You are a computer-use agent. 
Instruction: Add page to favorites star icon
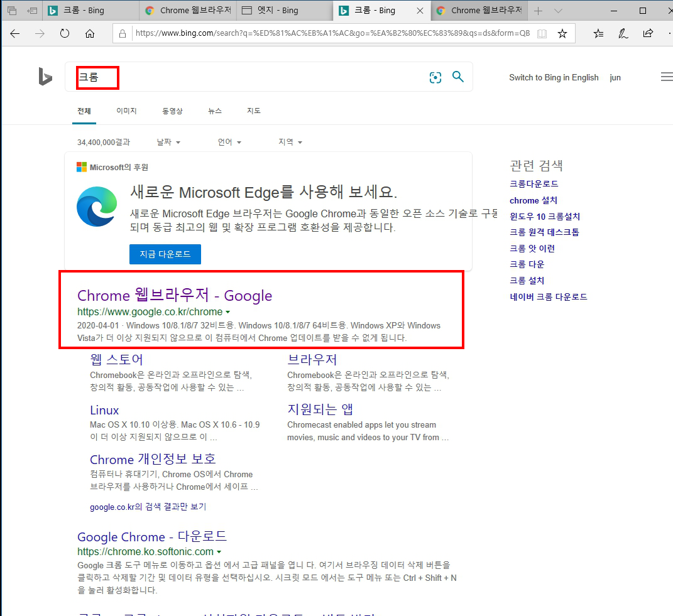tap(562, 33)
